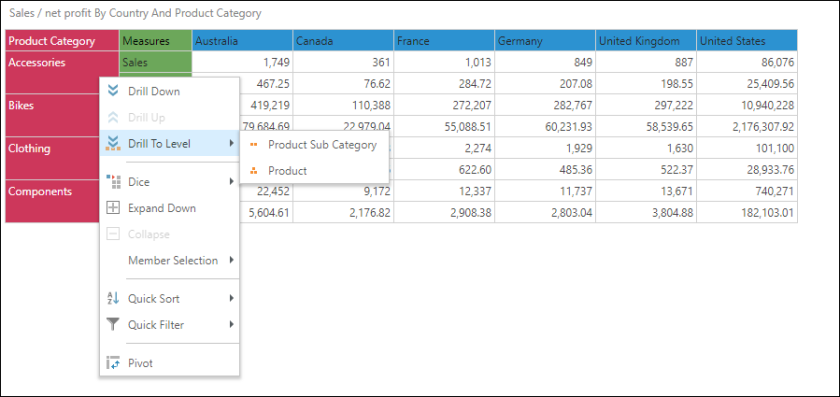Viewport: 840px width, 397px height.
Task: Click the Quick Sort A-Z icon
Action: pyautogui.click(x=113, y=298)
